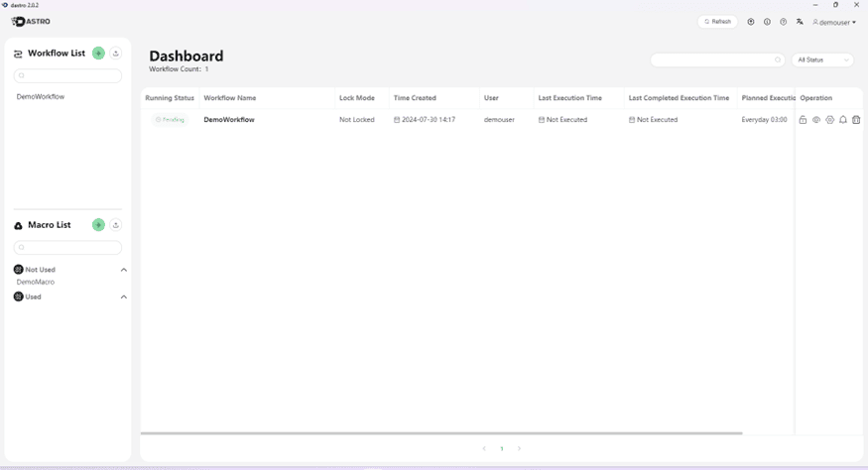This screenshot has width=868, height=470.
Task: Click the import icon beside Macro List
Action: pyautogui.click(x=116, y=225)
